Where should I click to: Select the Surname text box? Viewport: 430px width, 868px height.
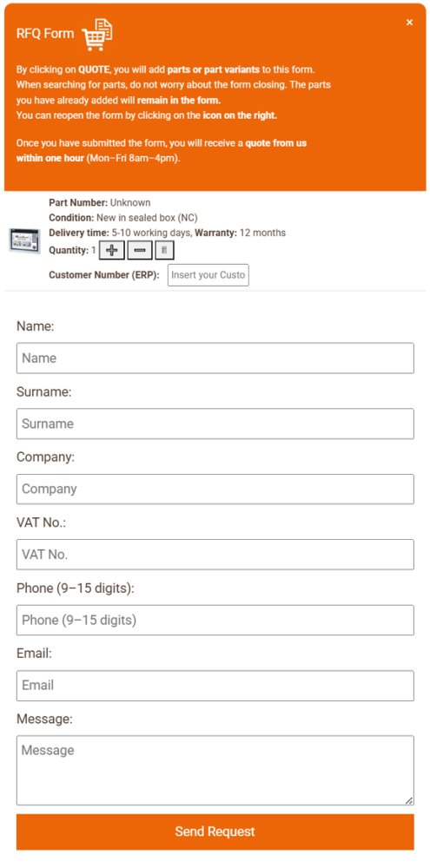(215, 424)
